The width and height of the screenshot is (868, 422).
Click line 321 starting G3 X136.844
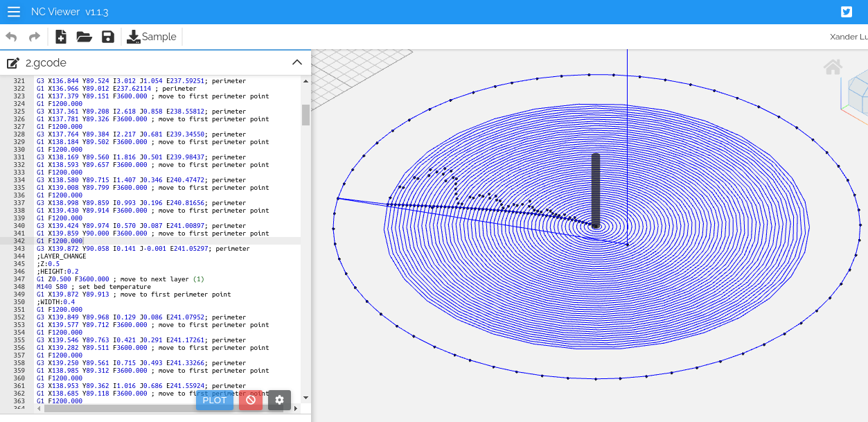point(141,80)
